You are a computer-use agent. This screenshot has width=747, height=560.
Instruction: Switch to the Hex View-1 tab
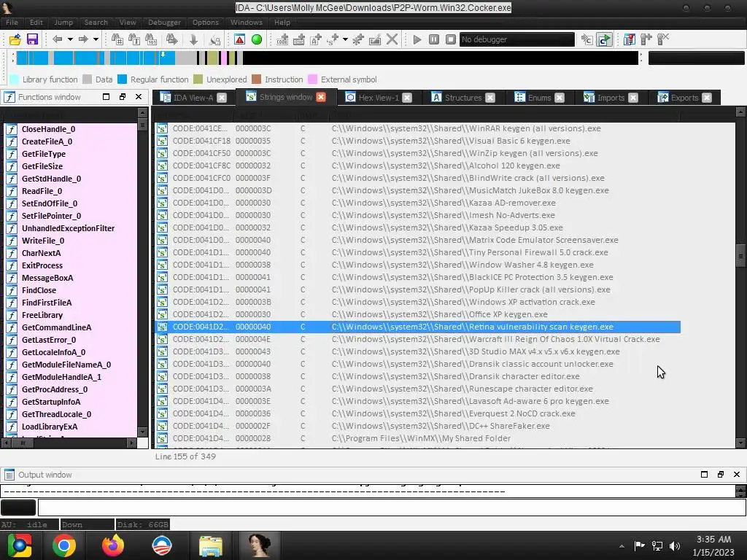(379, 98)
